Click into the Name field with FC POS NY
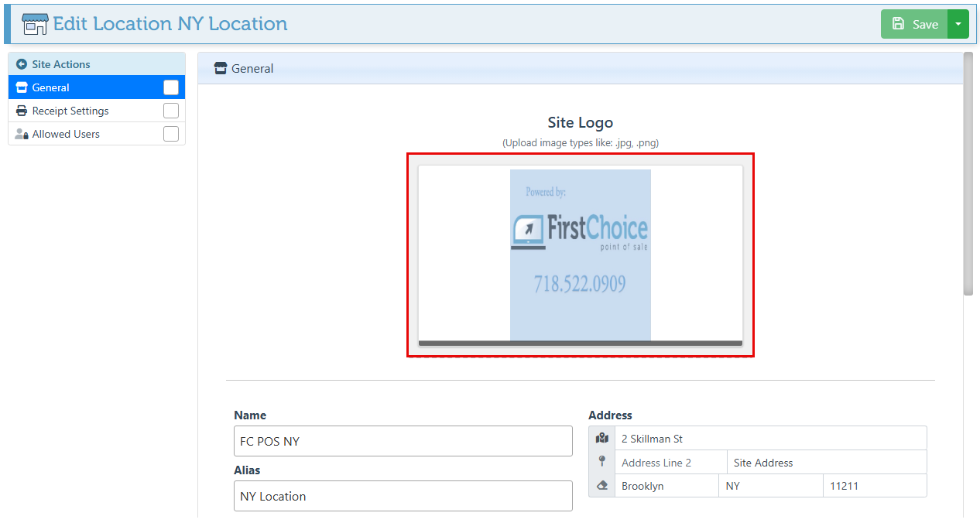The width and height of the screenshot is (980, 523). coord(403,441)
